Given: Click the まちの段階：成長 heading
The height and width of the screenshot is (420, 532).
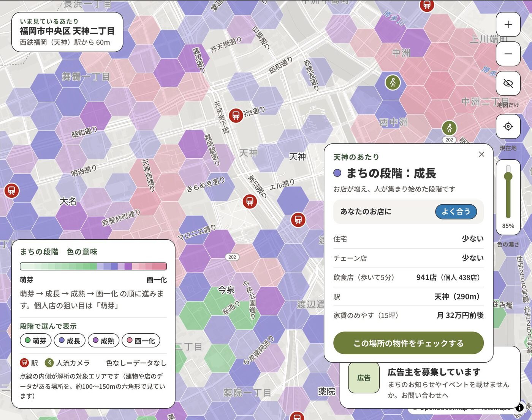Looking at the screenshot, I should [391, 173].
